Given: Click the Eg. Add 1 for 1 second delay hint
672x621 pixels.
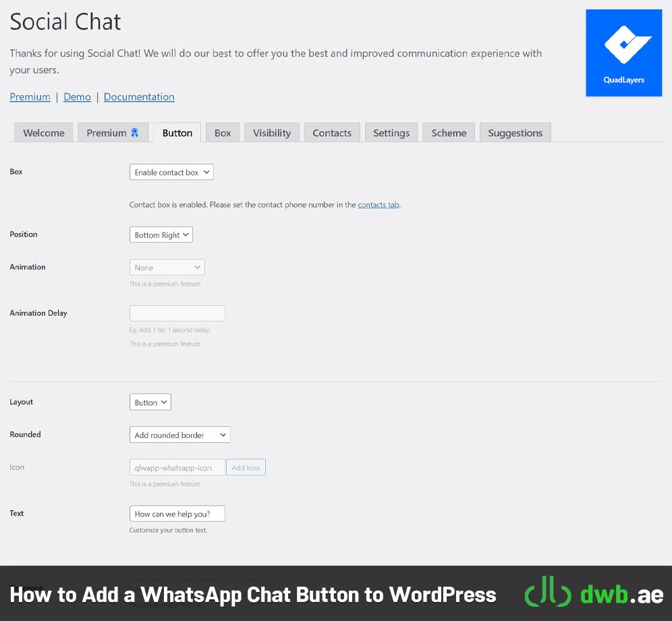Looking at the screenshot, I should pos(170,330).
